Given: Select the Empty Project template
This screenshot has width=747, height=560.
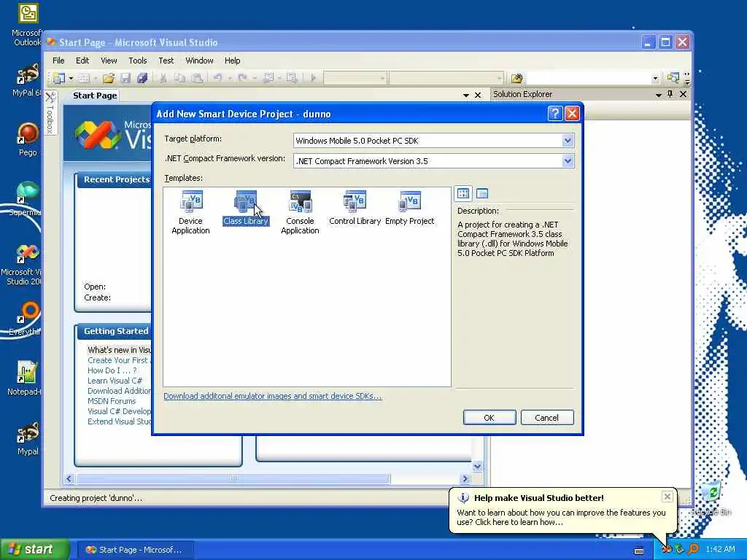Looking at the screenshot, I should point(410,208).
